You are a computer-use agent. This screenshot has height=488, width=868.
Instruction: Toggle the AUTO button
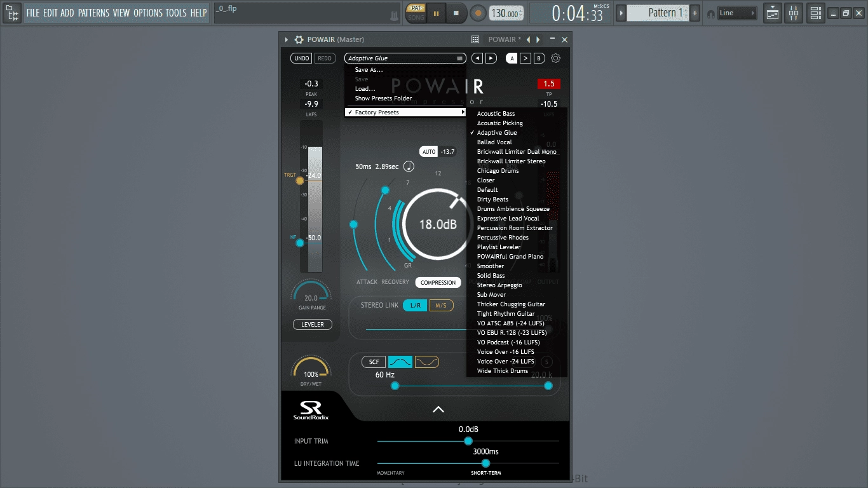pyautogui.click(x=429, y=152)
